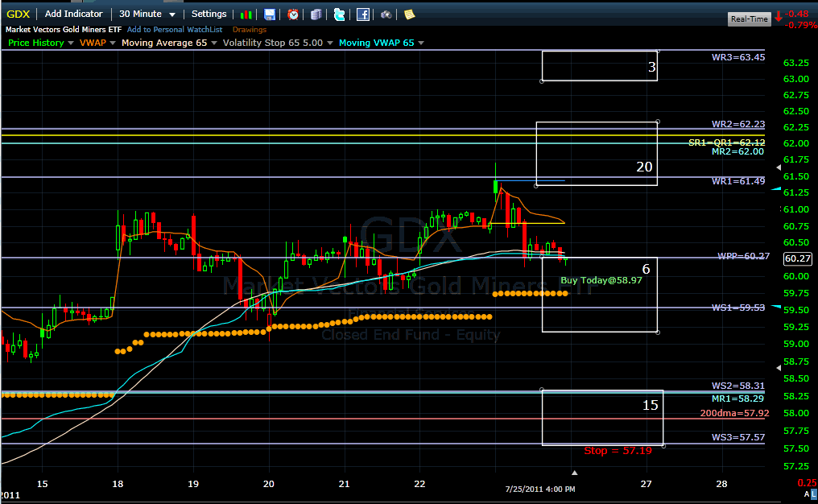This screenshot has height=504, width=818.
Task: Open the Drawings link
Action: [x=250, y=30]
